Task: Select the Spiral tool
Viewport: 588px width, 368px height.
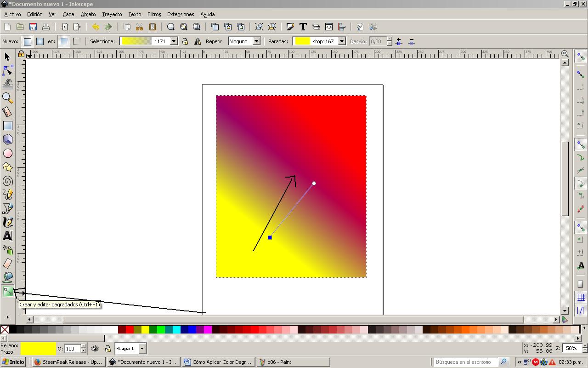Action: point(7,181)
